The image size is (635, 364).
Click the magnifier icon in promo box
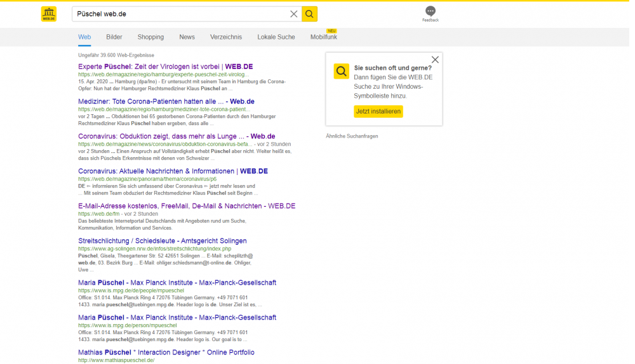(x=342, y=72)
